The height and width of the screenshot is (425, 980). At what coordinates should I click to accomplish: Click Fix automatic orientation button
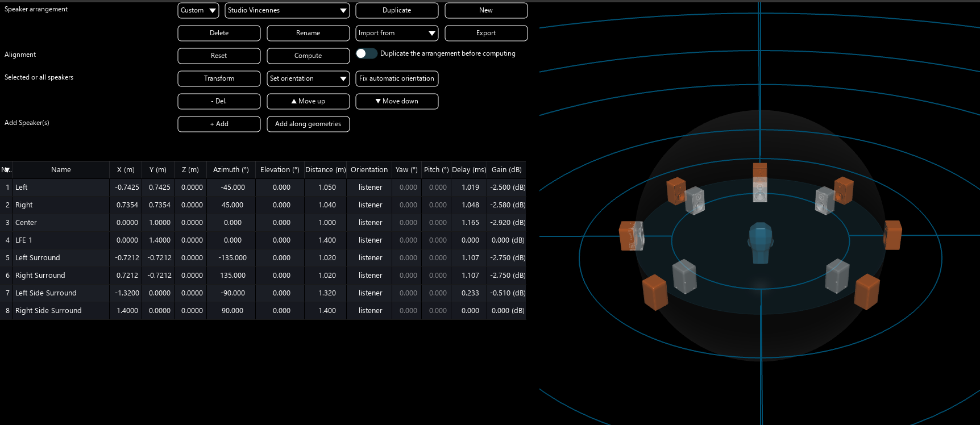tap(397, 78)
